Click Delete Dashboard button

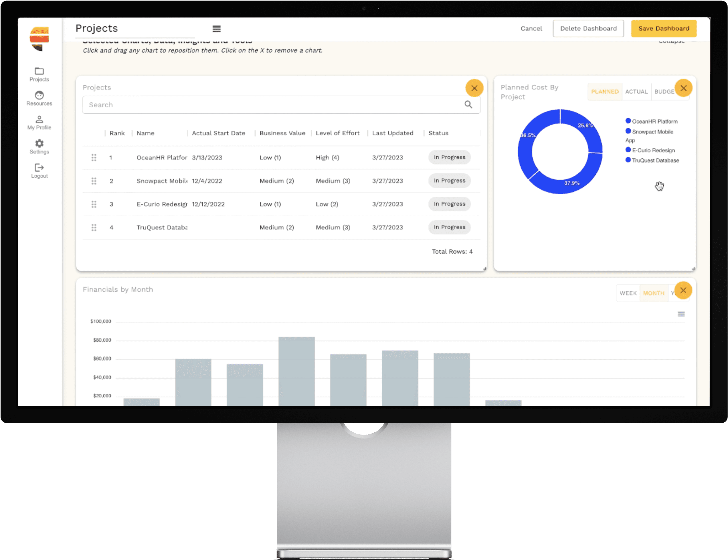click(588, 29)
